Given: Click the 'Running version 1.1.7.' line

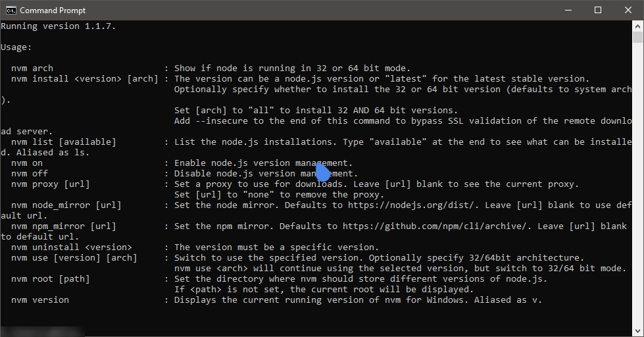Looking at the screenshot, I should coord(59,26).
